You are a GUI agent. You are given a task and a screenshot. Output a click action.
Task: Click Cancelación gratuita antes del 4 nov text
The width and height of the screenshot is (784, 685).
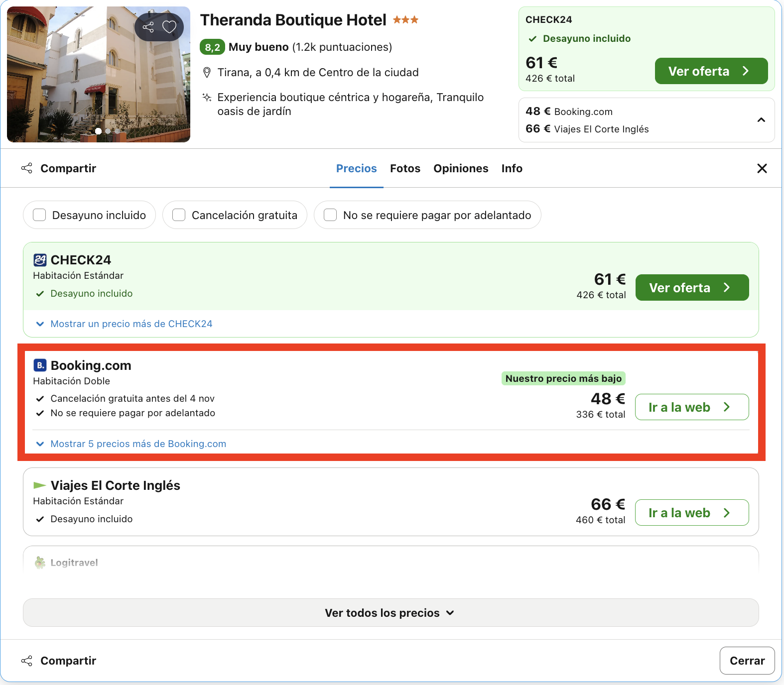[x=132, y=398]
